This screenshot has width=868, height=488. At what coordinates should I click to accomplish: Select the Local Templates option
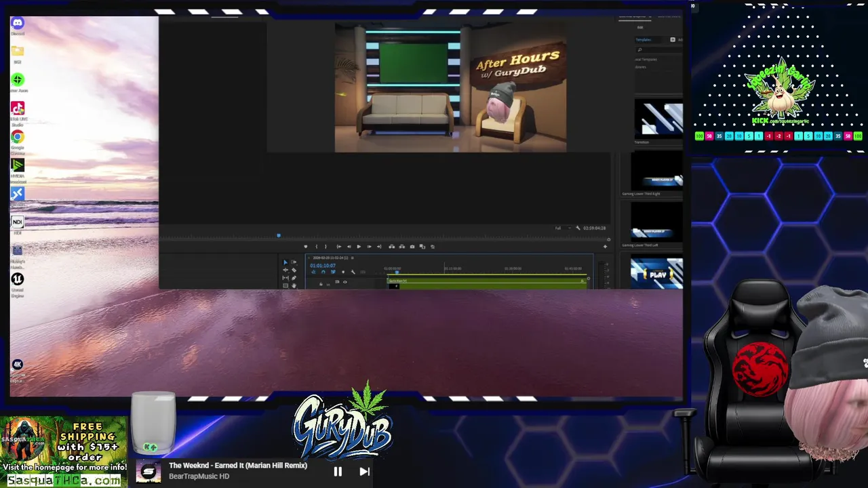coord(646,60)
